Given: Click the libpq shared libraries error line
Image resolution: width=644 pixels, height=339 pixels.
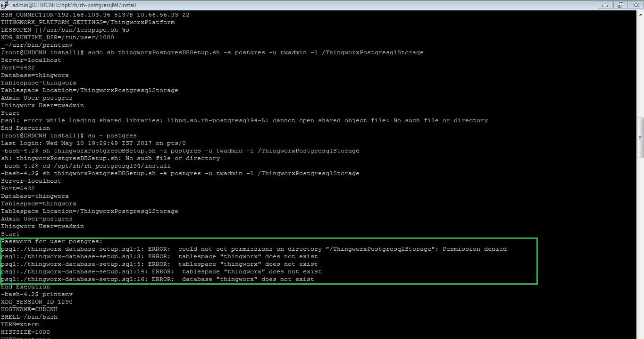Looking at the screenshot, I should [x=244, y=120].
